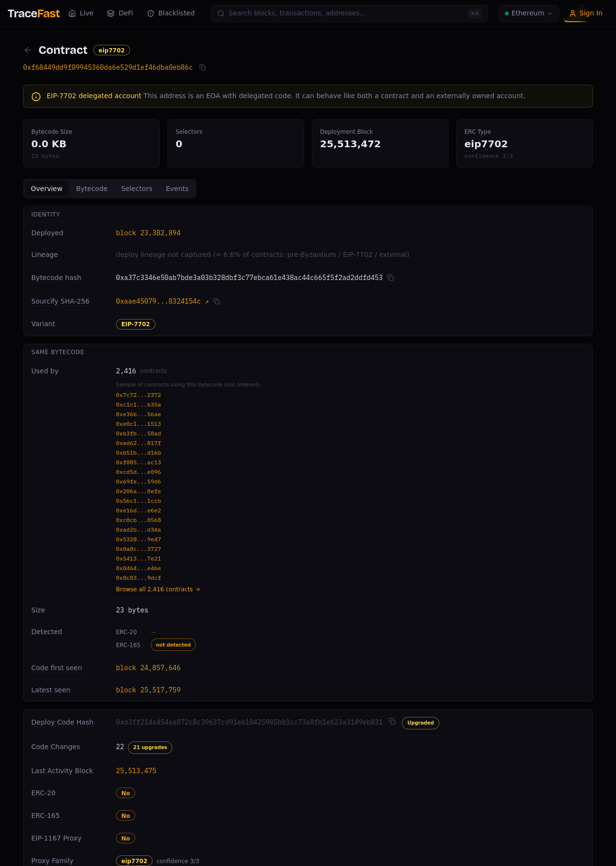Switch to the Bytecode tab

pos(92,189)
